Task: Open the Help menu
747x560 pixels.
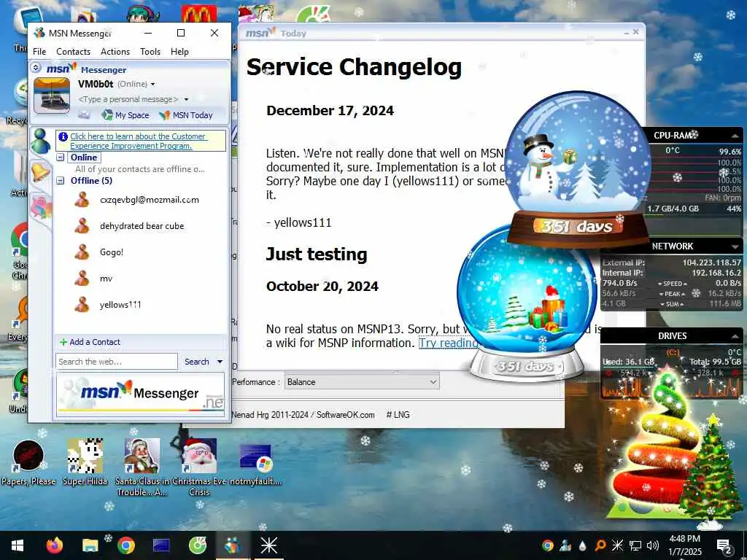Action: pyautogui.click(x=179, y=52)
